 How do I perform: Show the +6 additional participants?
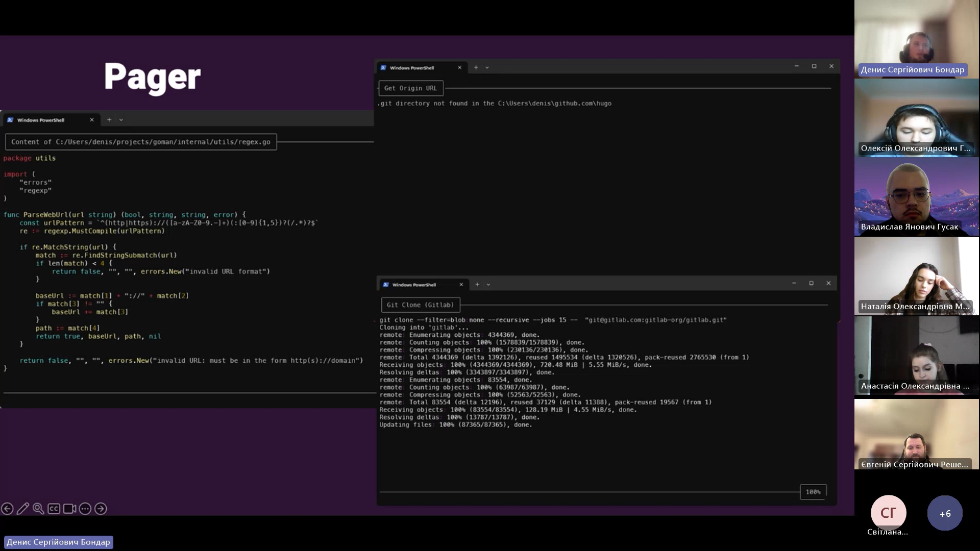click(945, 513)
